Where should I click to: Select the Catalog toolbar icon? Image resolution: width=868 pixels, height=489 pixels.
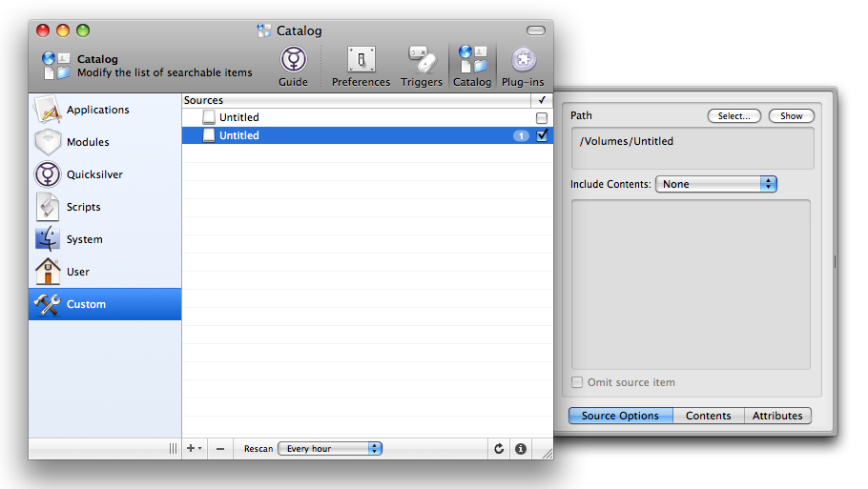472,67
